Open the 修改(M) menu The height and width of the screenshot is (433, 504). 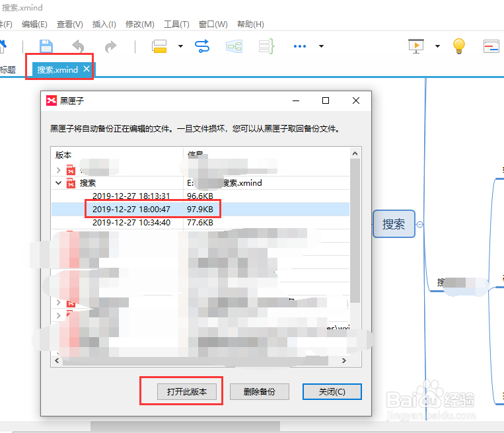tap(140, 24)
